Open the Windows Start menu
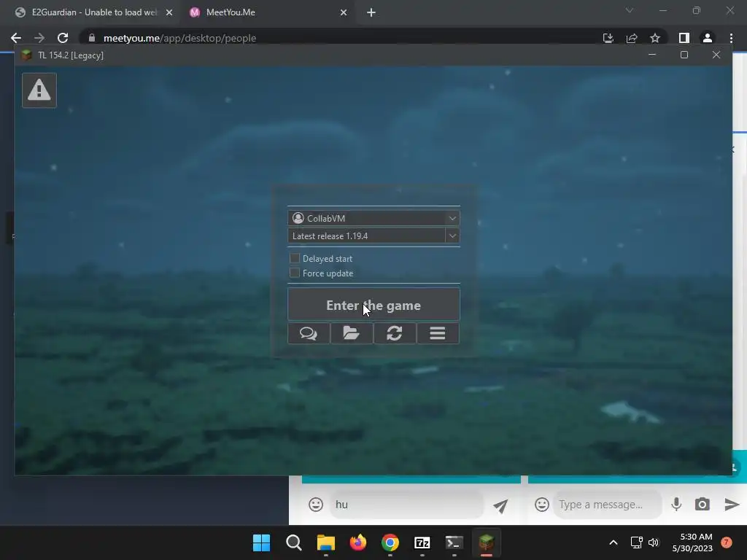Screen dimensions: 747x560 (261, 542)
